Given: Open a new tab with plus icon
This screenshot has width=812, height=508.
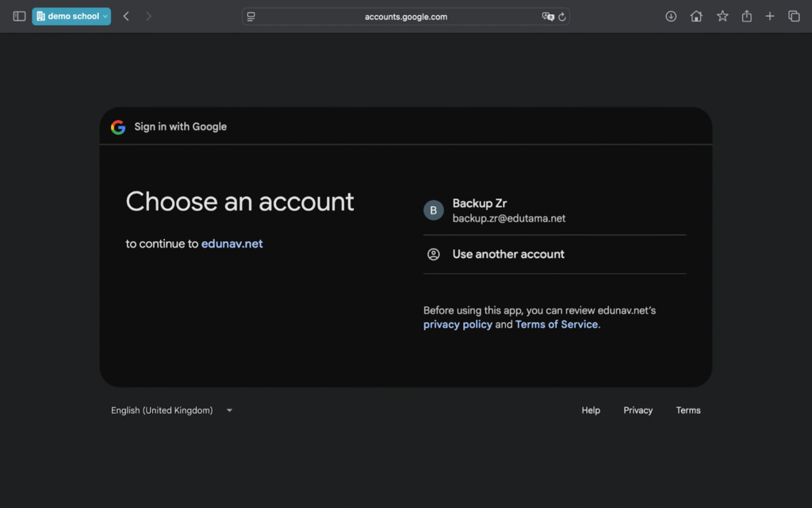Looking at the screenshot, I should pos(769,16).
